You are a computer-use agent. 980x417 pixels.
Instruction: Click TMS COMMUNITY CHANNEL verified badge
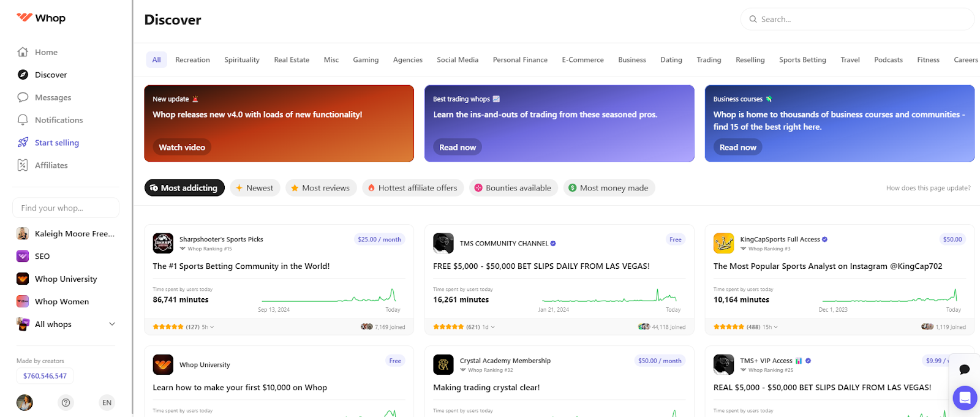click(x=553, y=243)
